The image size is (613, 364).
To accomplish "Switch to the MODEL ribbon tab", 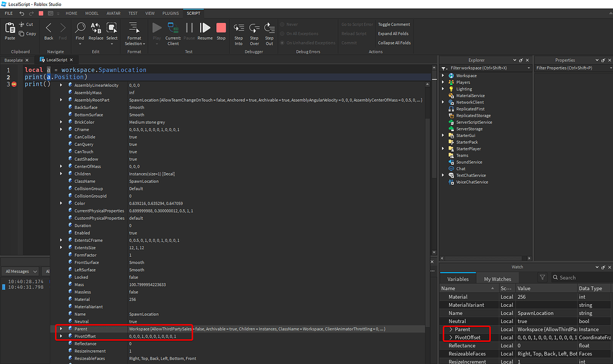I will (91, 13).
